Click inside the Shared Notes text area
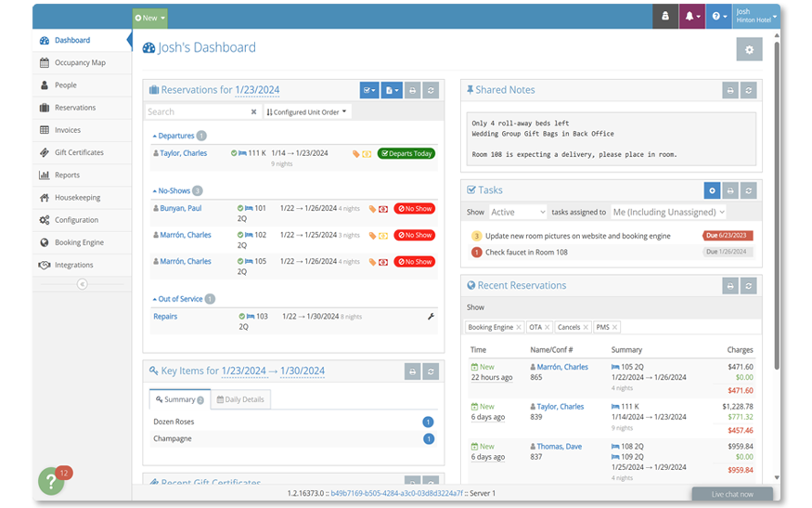 pyautogui.click(x=611, y=139)
